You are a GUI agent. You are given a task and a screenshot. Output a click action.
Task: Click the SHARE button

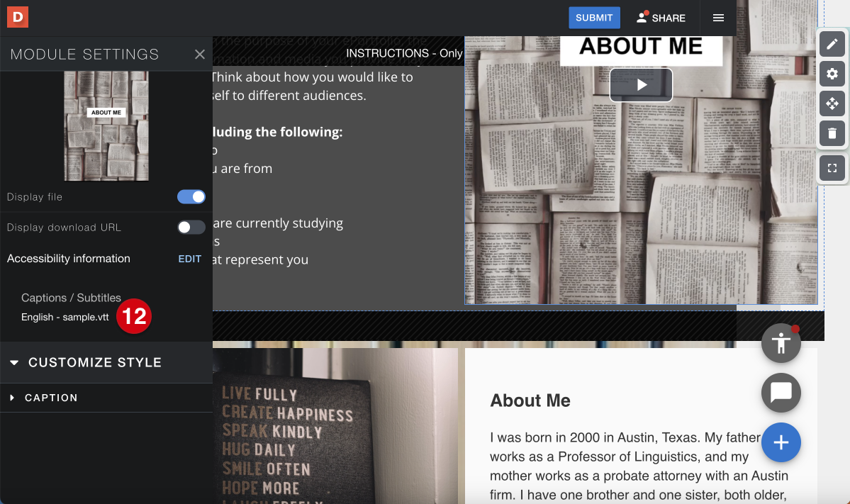click(660, 18)
